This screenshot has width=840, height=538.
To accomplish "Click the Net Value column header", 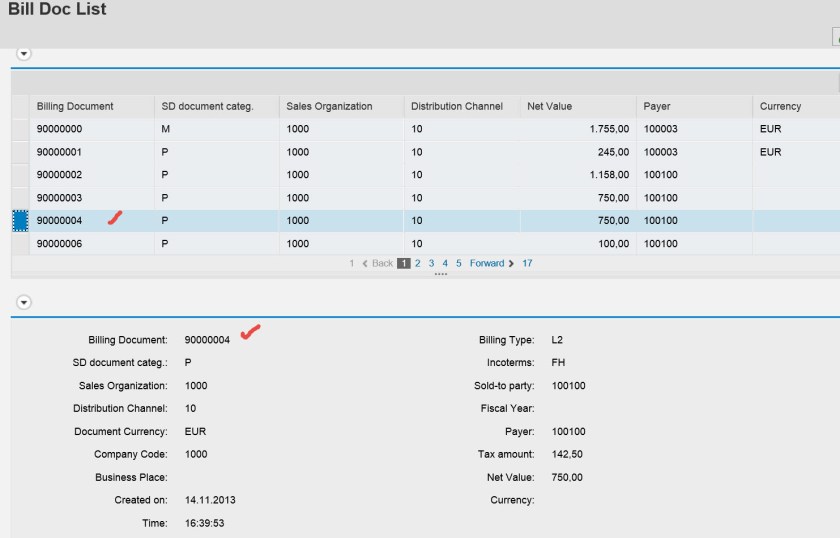I will [x=551, y=106].
